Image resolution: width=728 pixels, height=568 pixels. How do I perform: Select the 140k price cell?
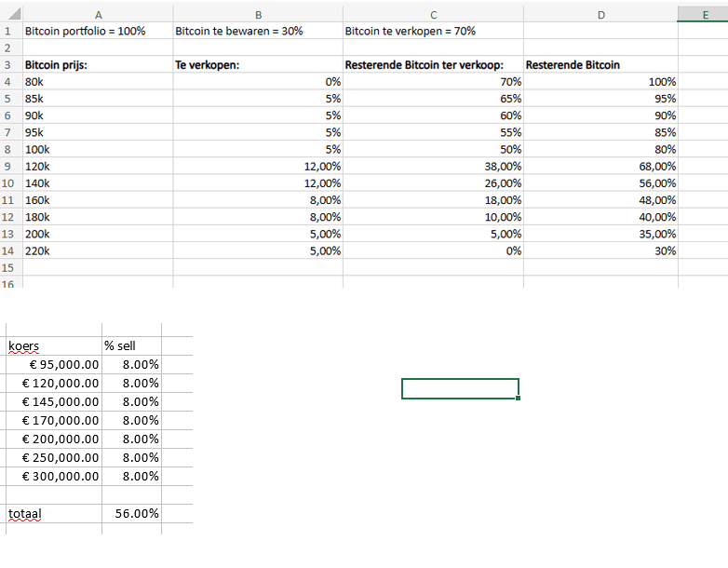pyautogui.click(x=98, y=183)
